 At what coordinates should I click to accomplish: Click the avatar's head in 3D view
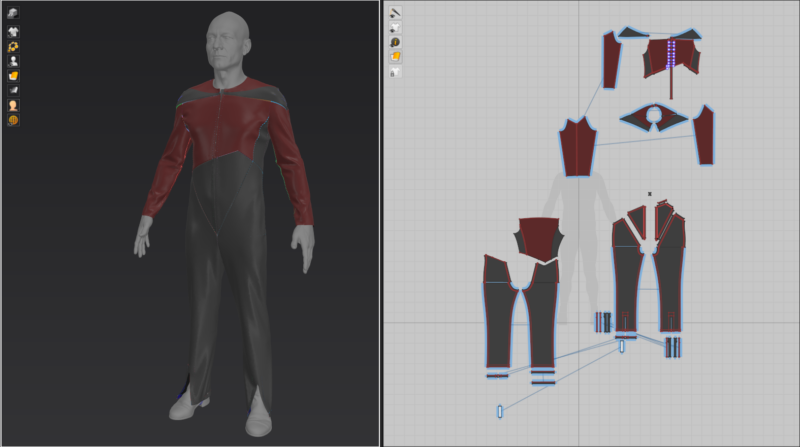228,43
